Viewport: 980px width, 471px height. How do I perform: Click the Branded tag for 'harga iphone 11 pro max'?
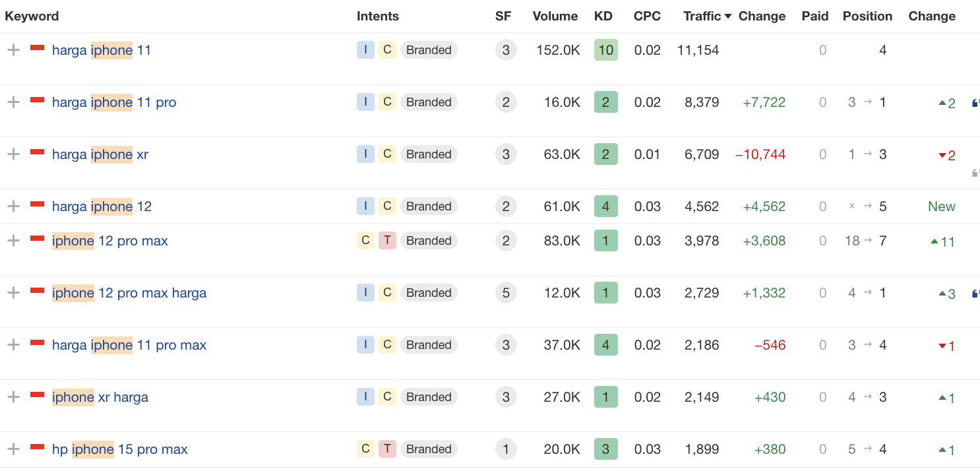(429, 345)
